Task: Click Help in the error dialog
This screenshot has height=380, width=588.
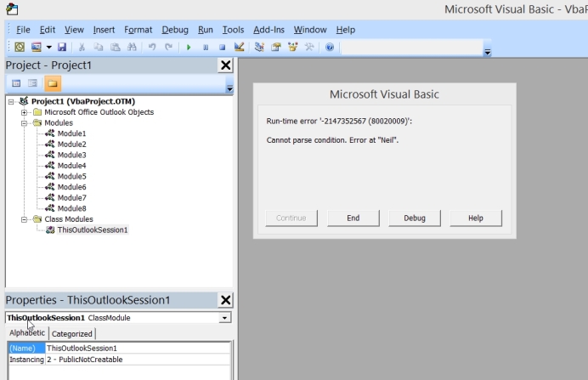Action: pyautogui.click(x=476, y=218)
